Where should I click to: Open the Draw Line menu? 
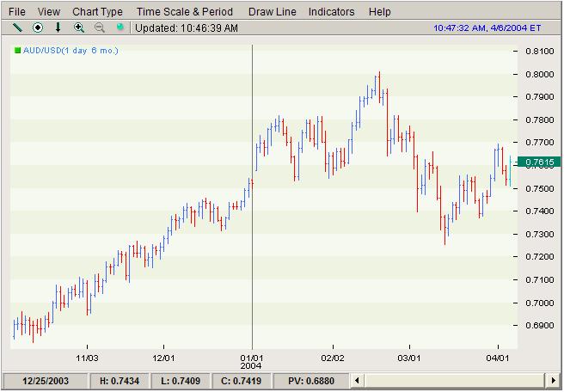271,12
